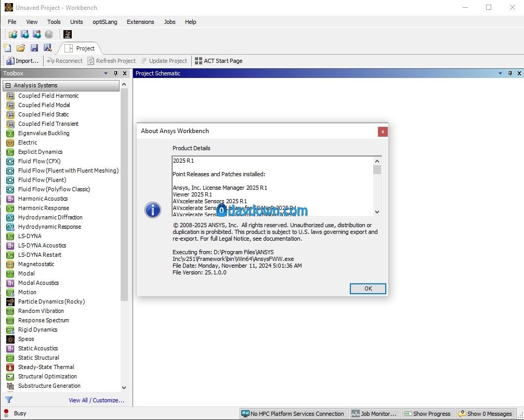Click the Modal analysis icon

coord(10,273)
